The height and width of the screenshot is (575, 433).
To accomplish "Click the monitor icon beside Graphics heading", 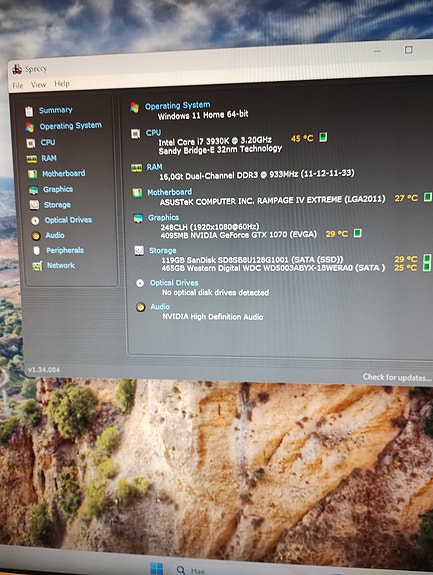I will click(x=138, y=219).
